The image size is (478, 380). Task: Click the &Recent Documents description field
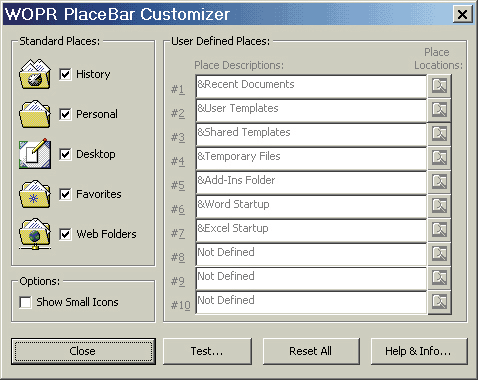click(x=311, y=86)
